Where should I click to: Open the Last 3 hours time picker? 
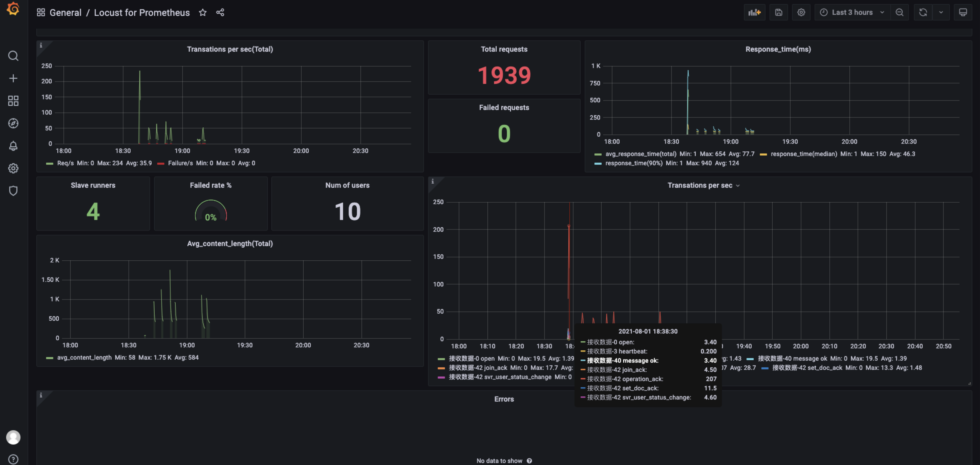852,13
